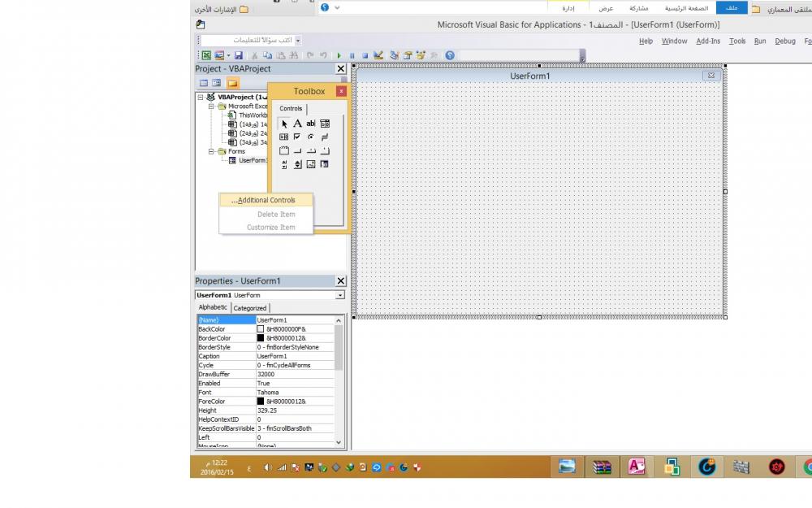The width and height of the screenshot is (812, 508).
Task: Open the Tools menu
Action: point(737,41)
